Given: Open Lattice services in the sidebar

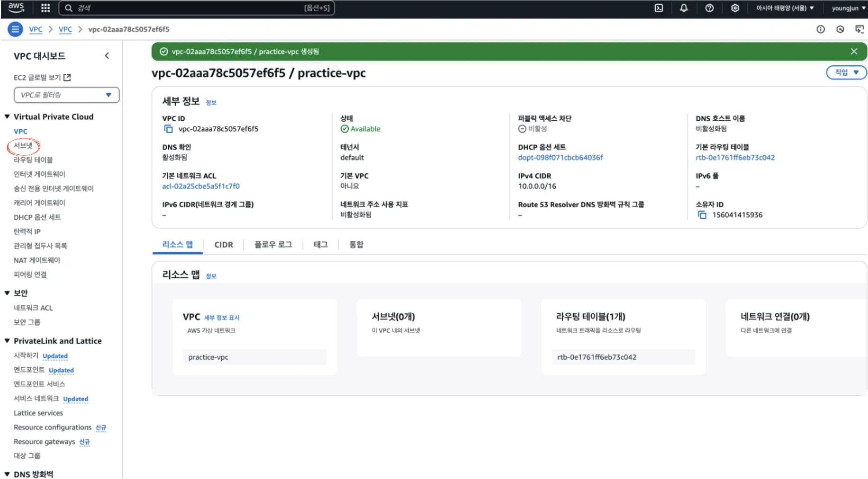Looking at the screenshot, I should 38,413.
